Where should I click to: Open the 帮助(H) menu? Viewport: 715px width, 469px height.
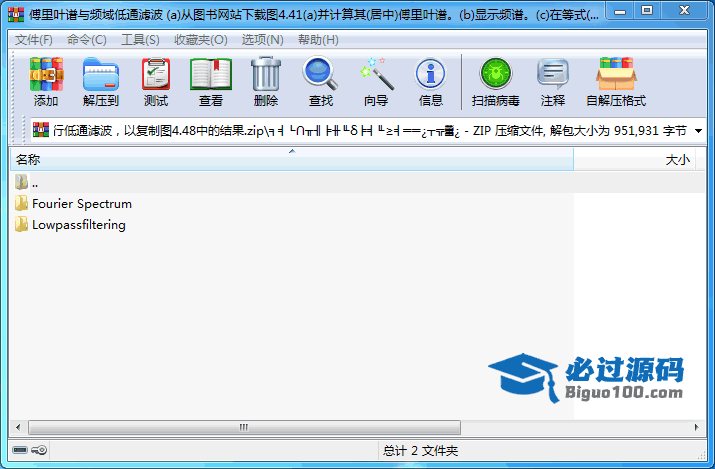[x=318, y=40]
